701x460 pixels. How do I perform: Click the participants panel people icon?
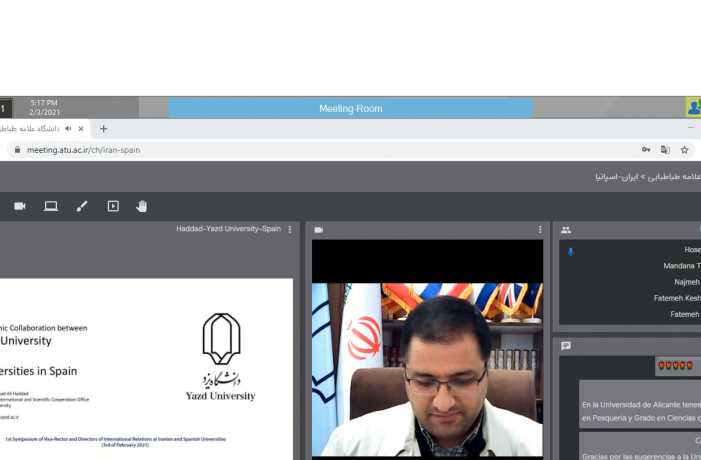pyautogui.click(x=566, y=230)
